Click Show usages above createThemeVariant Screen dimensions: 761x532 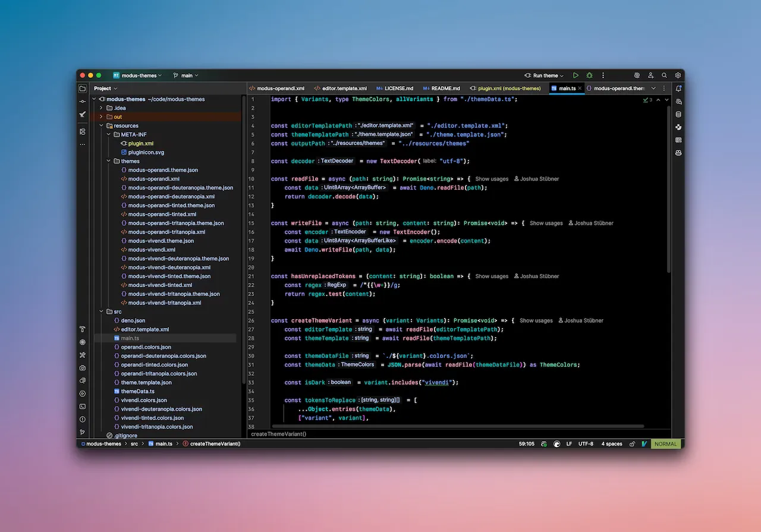(x=536, y=320)
